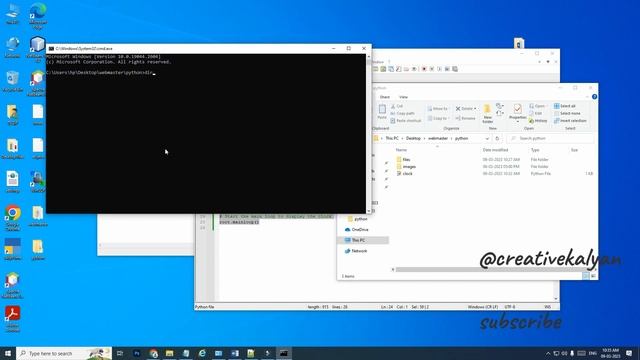640x360 pixels.
Task: Click the Type column header
Action: 535,150
